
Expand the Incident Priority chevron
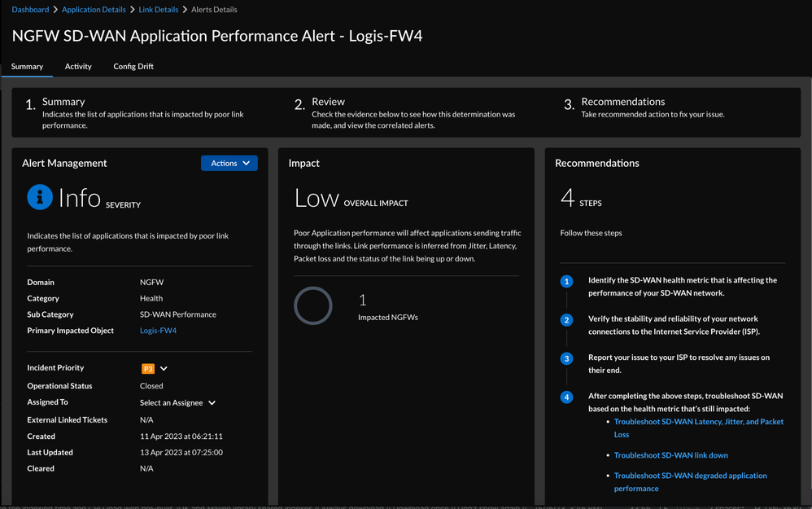[164, 369]
